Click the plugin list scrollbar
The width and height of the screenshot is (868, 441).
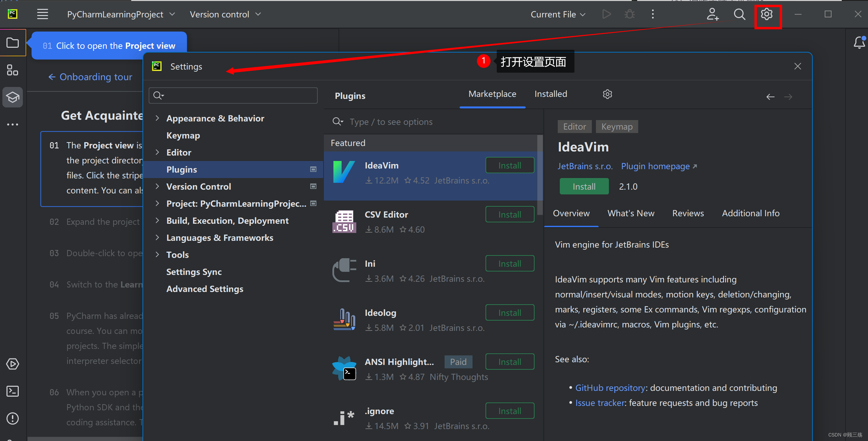pyautogui.click(x=540, y=175)
